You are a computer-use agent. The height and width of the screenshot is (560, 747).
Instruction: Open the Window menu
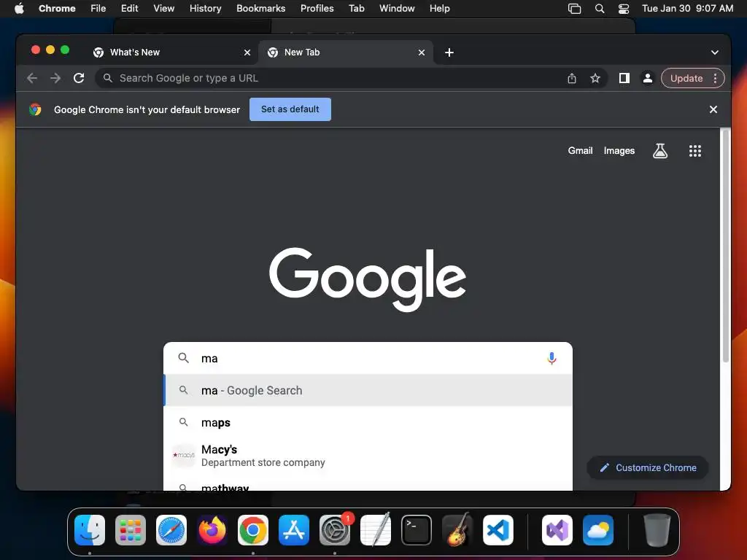(x=397, y=9)
